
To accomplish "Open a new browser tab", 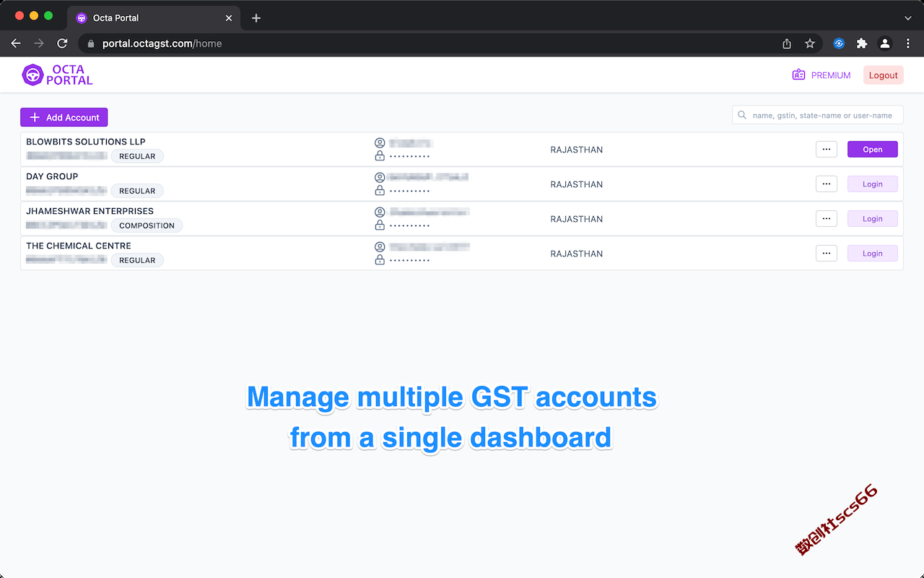I will pyautogui.click(x=256, y=18).
